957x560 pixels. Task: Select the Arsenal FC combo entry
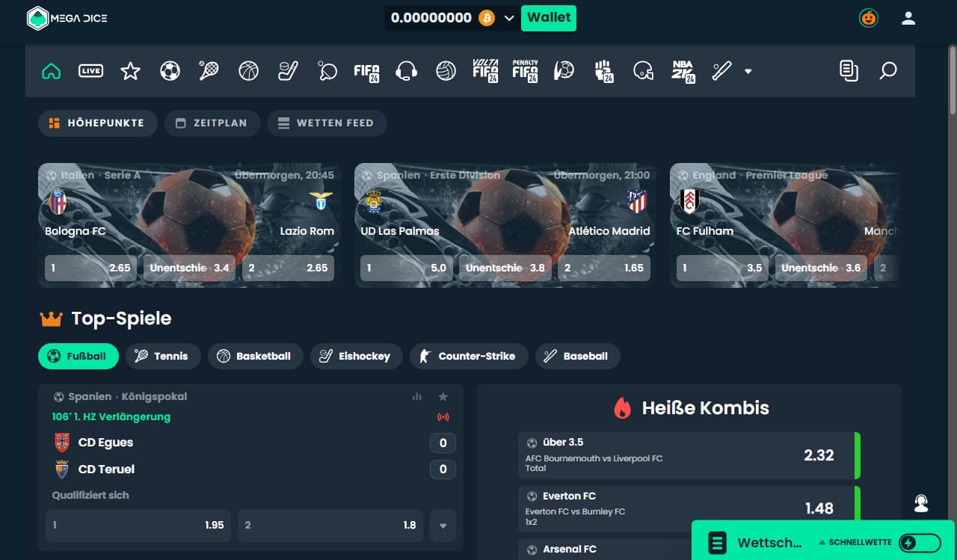(x=689, y=550)
